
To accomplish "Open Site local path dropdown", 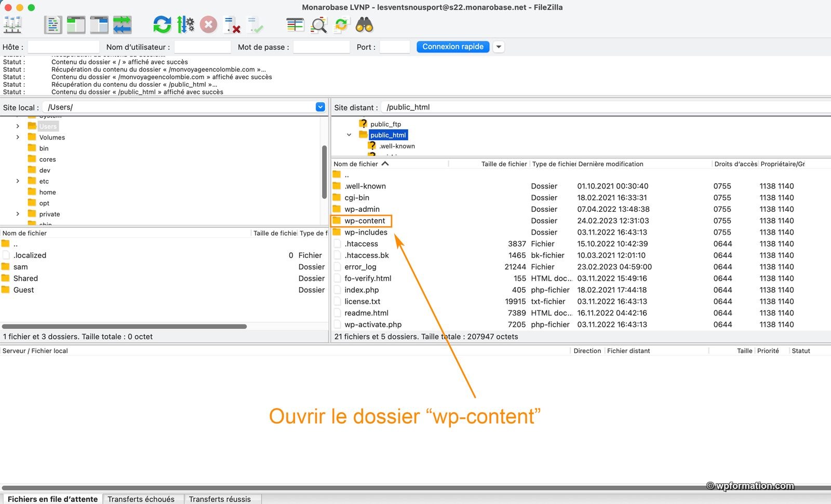I will coord(320,107).
